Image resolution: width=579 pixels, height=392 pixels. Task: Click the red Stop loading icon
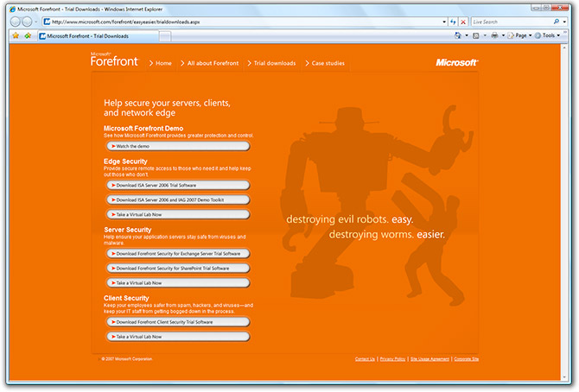463,22
